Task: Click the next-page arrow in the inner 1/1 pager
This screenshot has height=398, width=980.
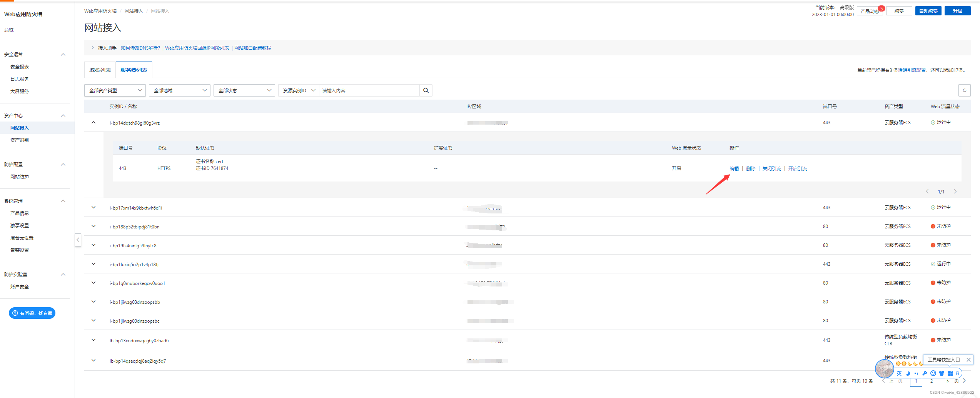Action: click(x=955, y=192)
